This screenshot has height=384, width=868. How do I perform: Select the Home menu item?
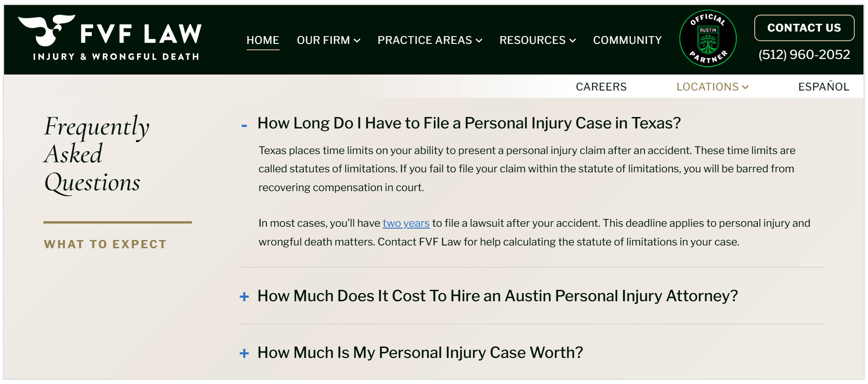tap(263, 40)
